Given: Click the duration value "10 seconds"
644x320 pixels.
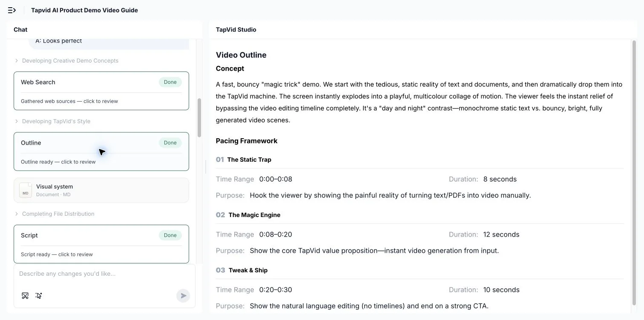Looking at the screenshot, I should [501, 290].
